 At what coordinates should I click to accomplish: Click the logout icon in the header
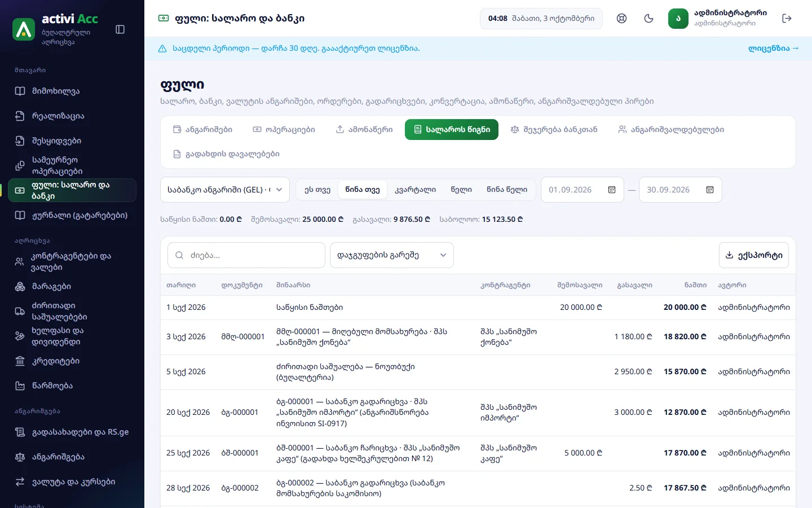coord(787,19)
